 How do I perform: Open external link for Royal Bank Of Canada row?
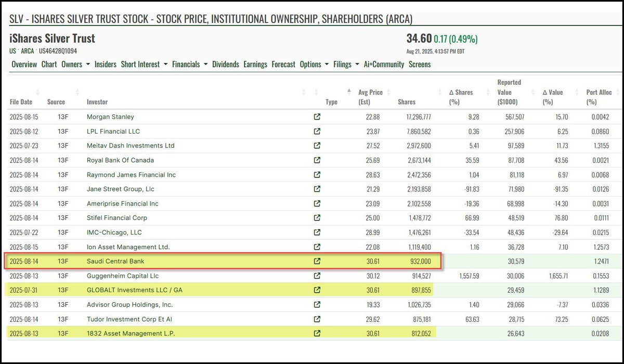tap(317, 160)
